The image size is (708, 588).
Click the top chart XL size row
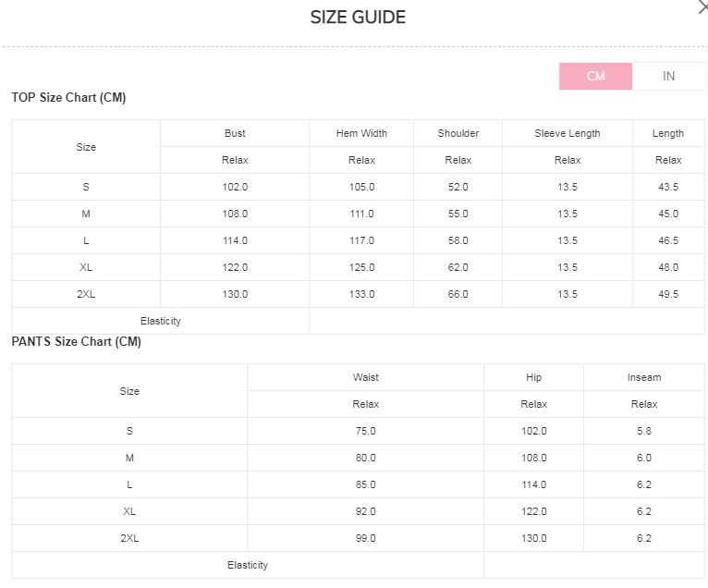tap(358, 267)
